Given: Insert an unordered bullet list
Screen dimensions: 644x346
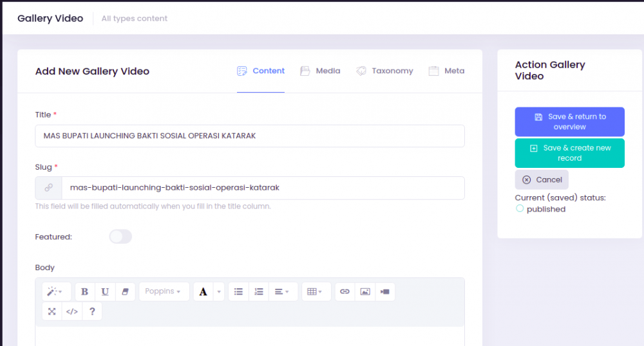Looking at the screenshot, I should click(x=238, y=292).
